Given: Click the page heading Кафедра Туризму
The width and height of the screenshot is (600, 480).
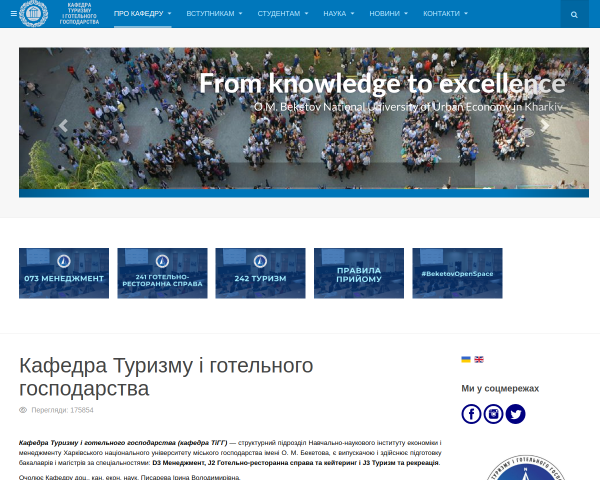Looking at the screenshot, I should click(x=166, y=377).
